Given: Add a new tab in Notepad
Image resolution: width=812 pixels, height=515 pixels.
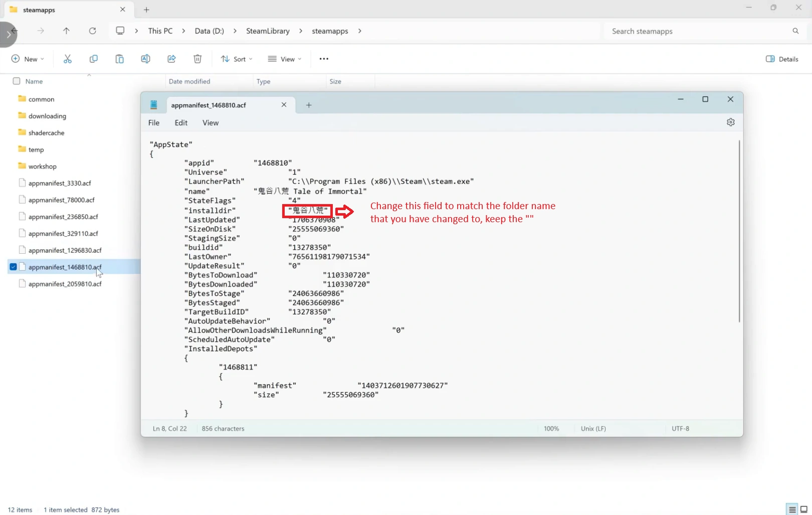Looking at the screenshot, I should [x=309, y=105].
